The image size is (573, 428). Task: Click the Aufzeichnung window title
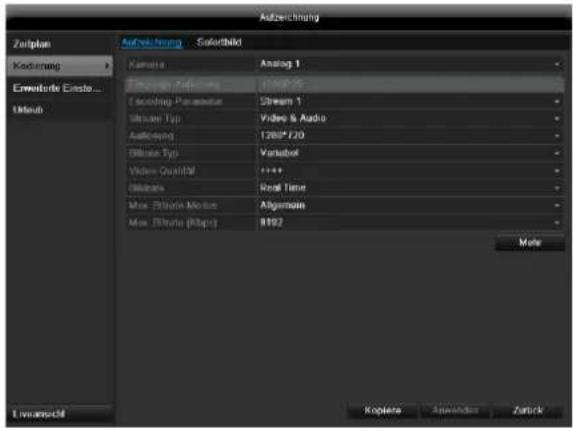[289, 17]
